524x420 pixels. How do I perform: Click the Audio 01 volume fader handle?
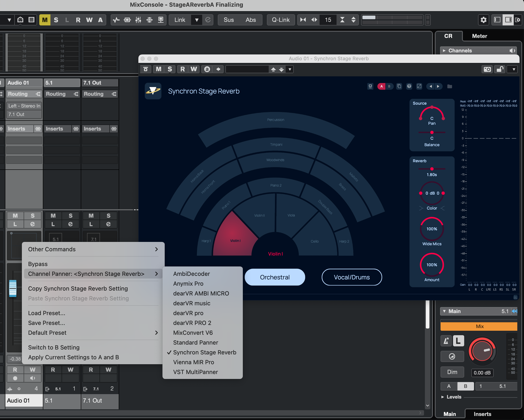(13, 289)
